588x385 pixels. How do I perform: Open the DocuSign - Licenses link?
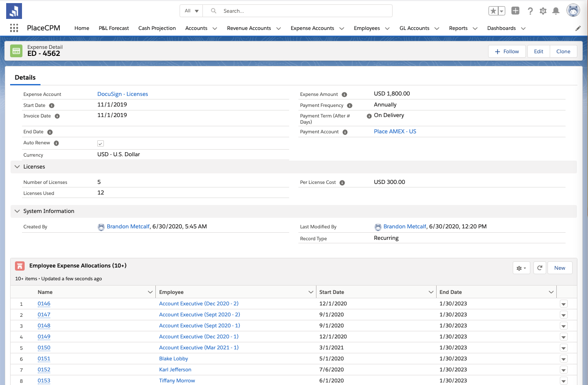(122, 94)
